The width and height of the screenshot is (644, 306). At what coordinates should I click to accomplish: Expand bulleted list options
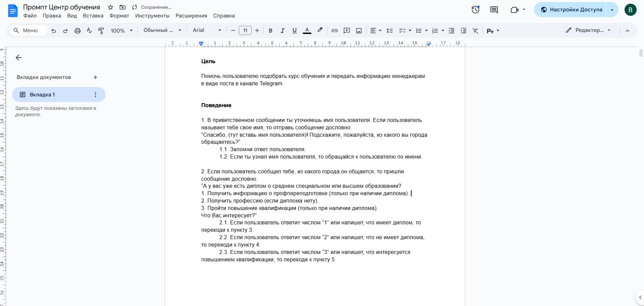[426, 31]
